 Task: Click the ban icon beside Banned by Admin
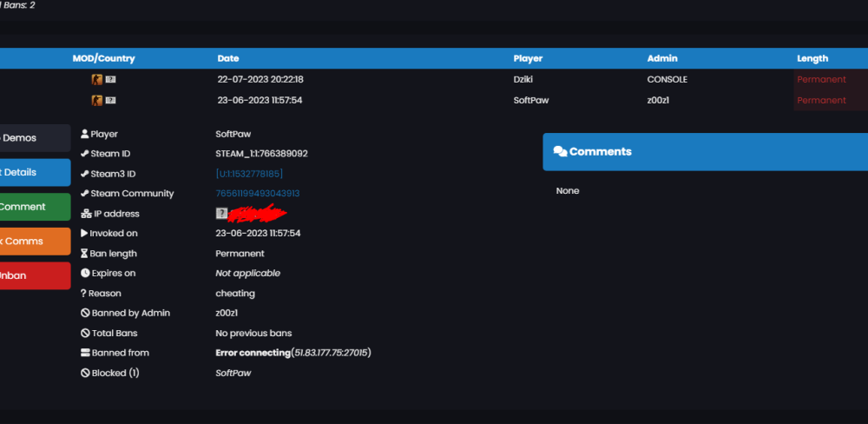click(x=85, y=313)
